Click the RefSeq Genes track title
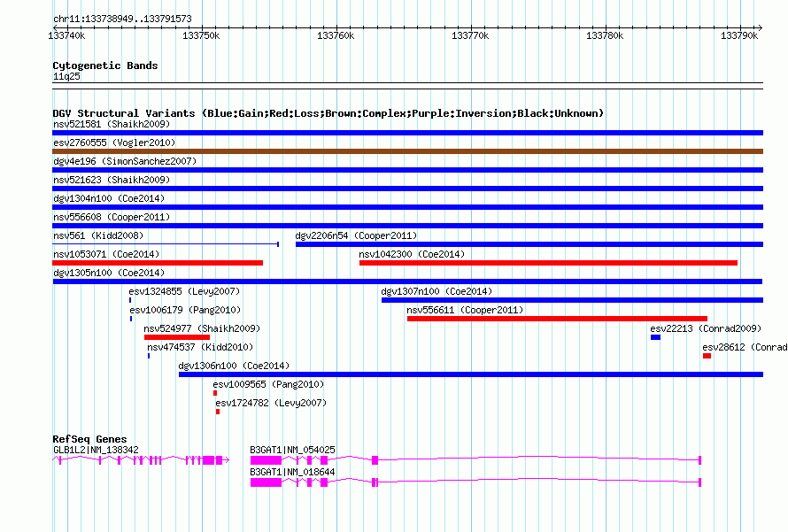The height and width of the screenshot is (532, 788). [89, 439]
